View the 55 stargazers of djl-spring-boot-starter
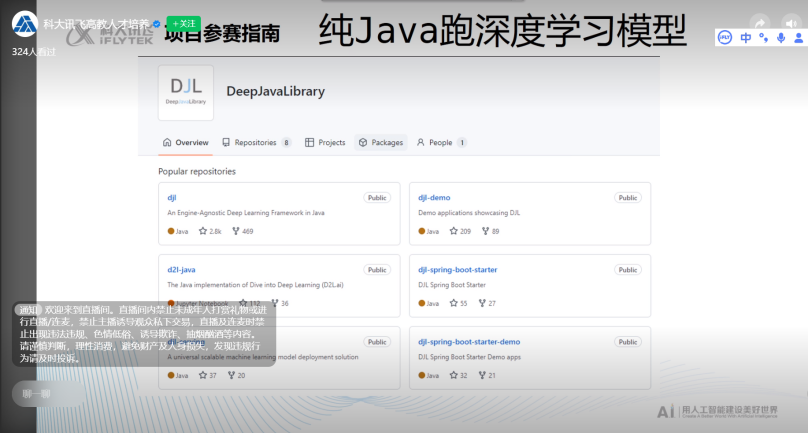Screen dimensions: 808x433 click(459, 303)
